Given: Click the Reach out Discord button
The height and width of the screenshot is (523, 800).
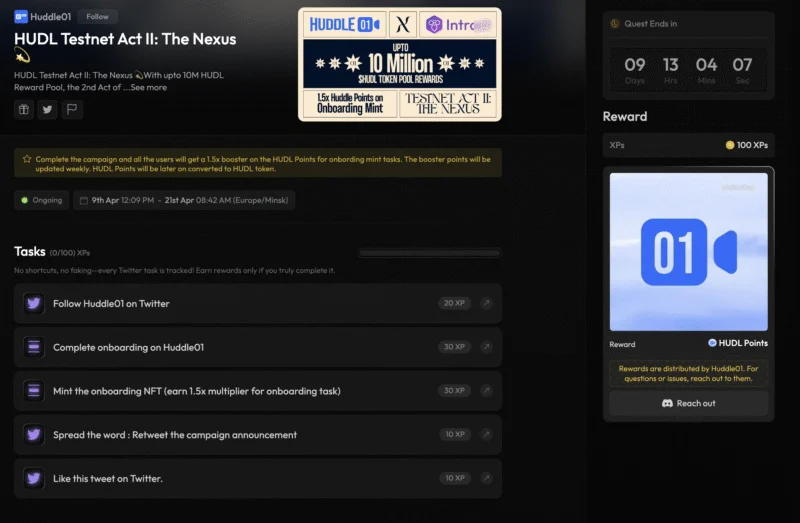Looking at the screenshot, I should 689,404.
